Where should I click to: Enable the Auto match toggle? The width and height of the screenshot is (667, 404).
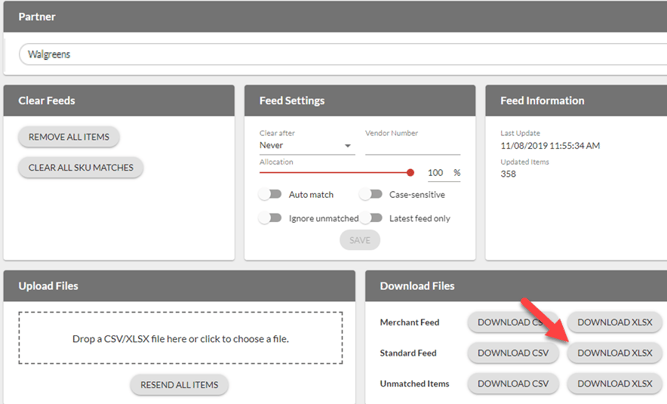pos(270,195)
